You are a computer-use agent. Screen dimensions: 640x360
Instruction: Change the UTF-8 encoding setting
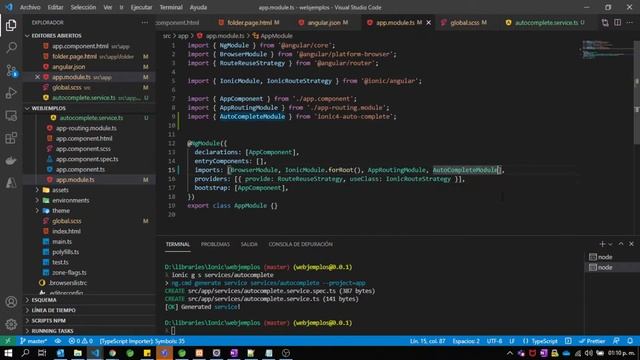pos(494,341)
